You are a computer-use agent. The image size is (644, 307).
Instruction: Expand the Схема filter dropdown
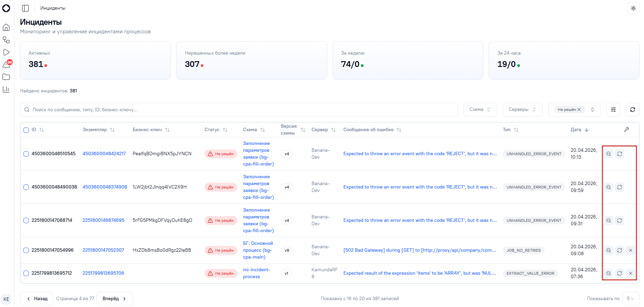[480, 110]
